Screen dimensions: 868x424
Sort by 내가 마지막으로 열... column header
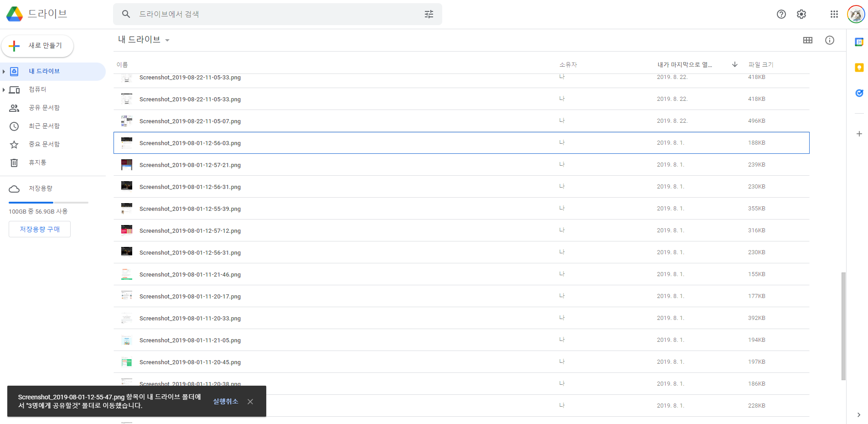[685, 65]
